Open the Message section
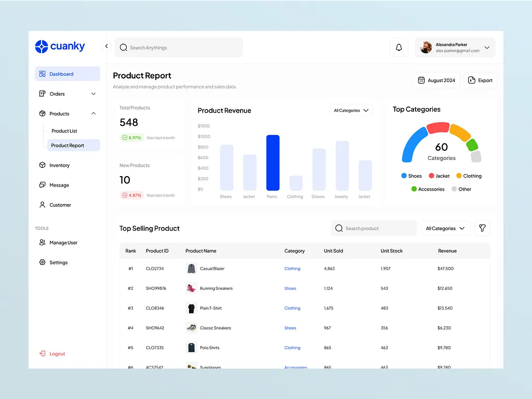 click(x=59, y=185)
